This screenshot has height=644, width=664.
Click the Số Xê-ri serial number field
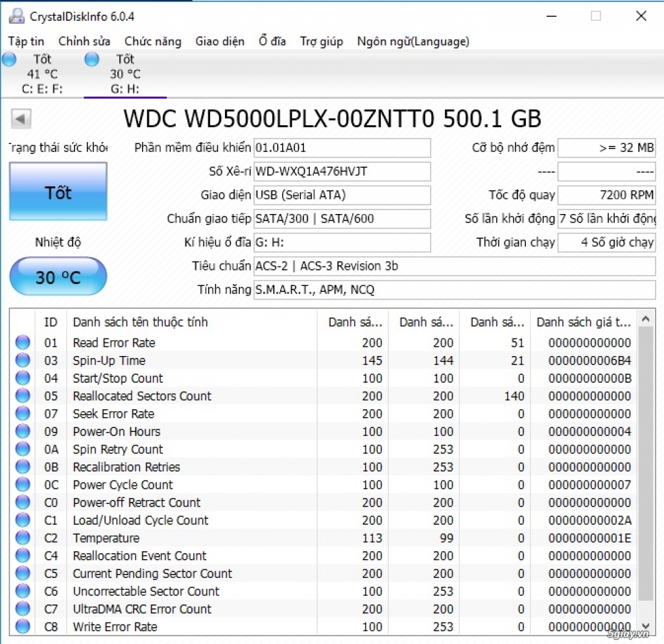click(342, 171)
